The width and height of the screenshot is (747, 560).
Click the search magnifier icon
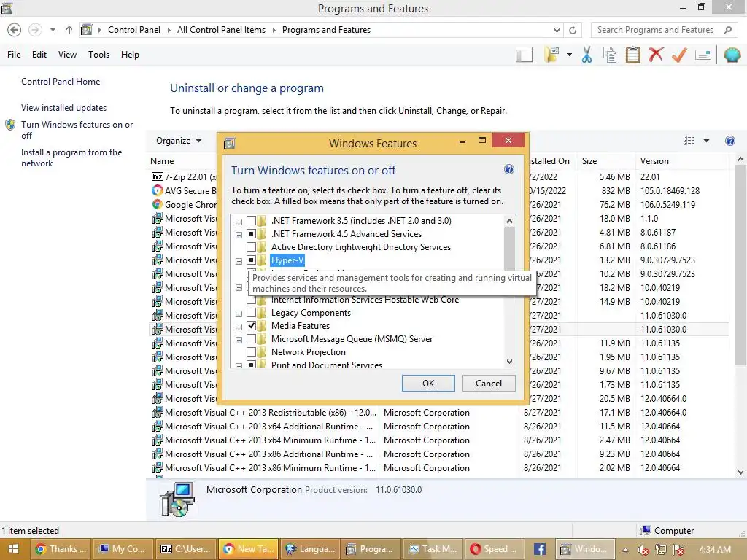pos(727,30)
